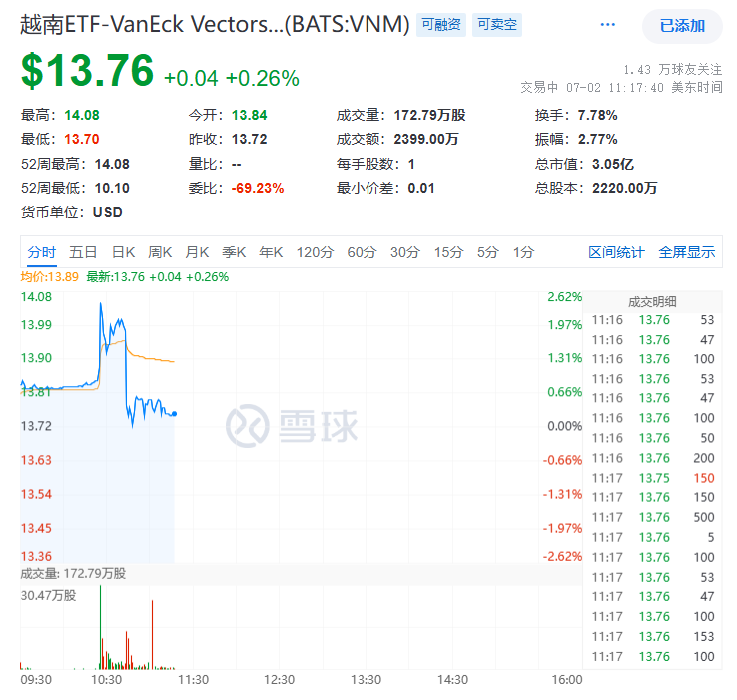Click the 最低 value 13.70
This screenshot has width=737, height=700.
point(82,139)
